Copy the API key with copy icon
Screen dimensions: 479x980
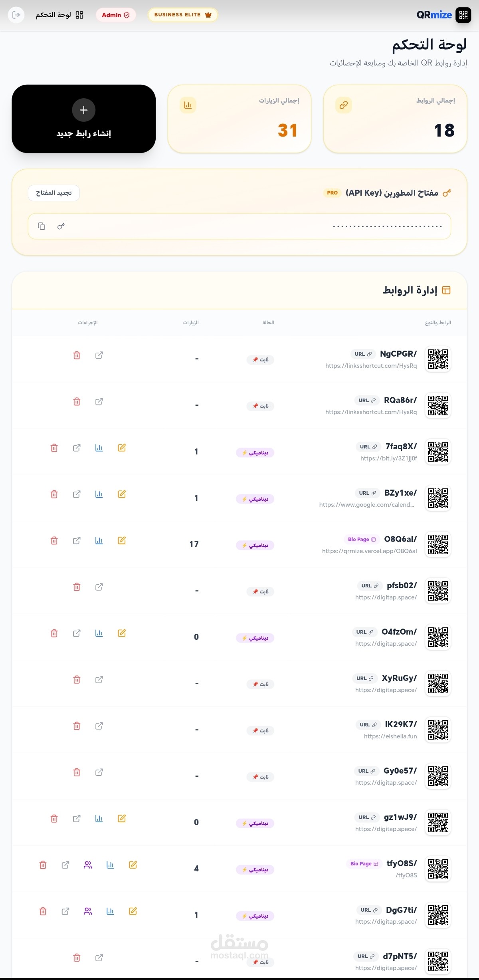tap(42, 226)
